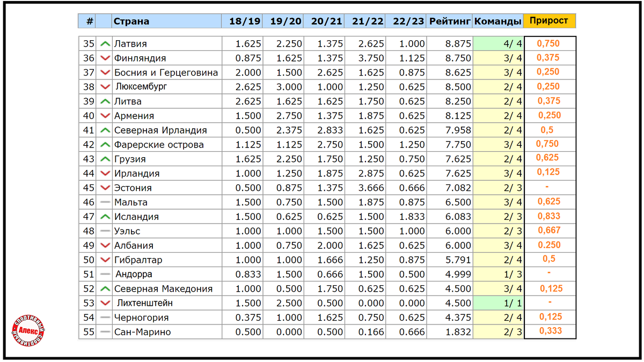Select the country name Фарерские острова

tap(159, 145)
